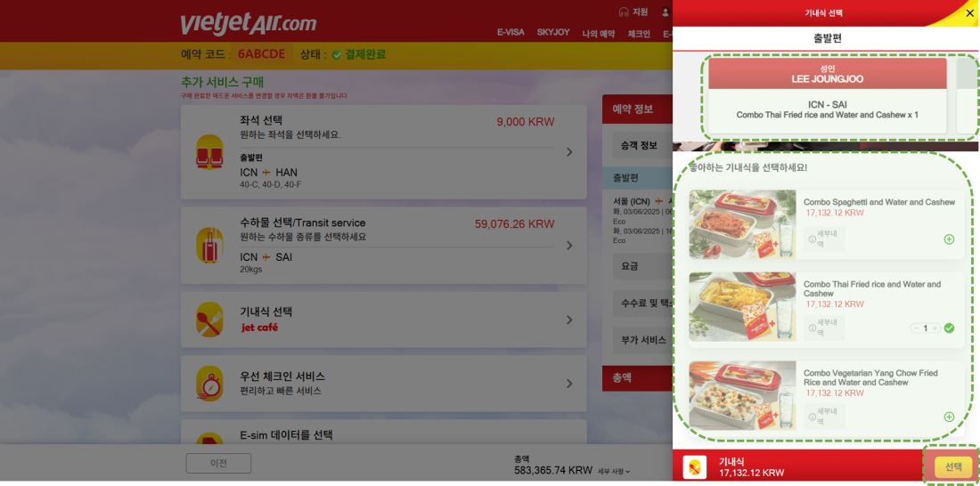Expand the 좌석 선택 row chevron

[x=568, y=152]
